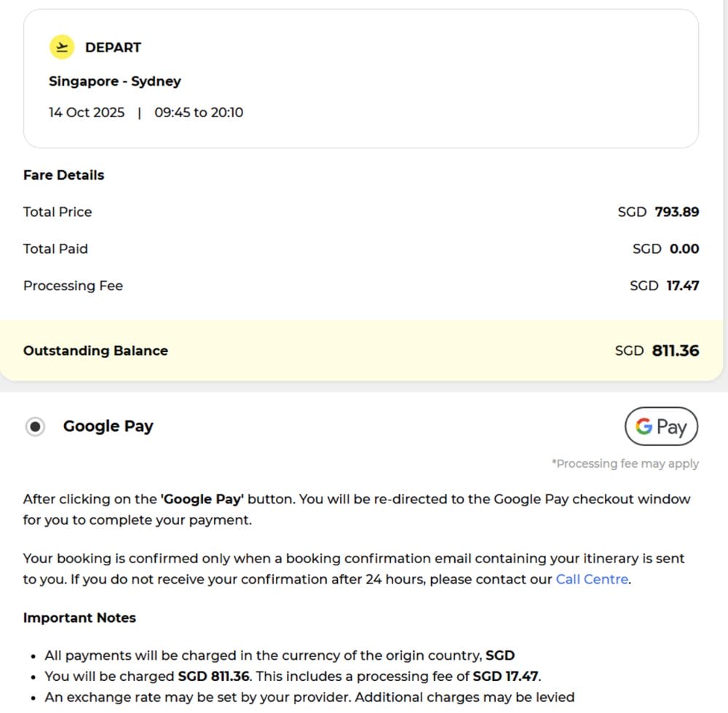This screenshot has width=728, height=713.
Task: Click the yellow departing plane icon
Action: point(62,47)
